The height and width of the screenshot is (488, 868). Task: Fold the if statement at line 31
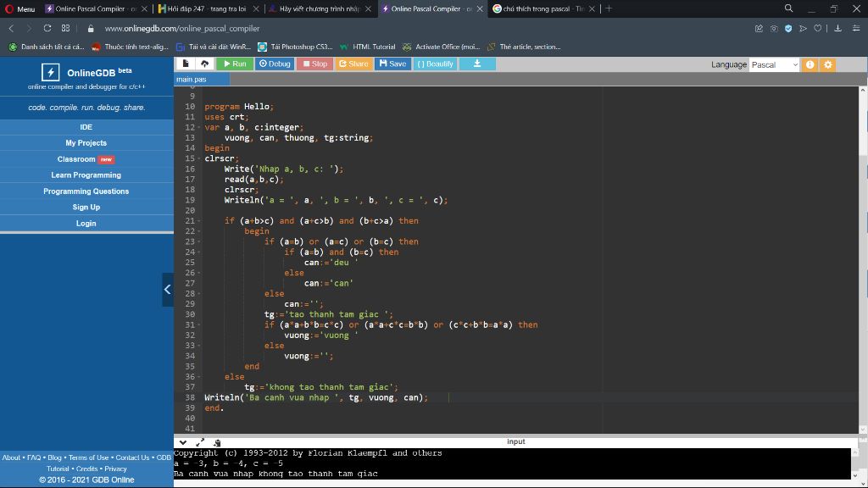(198, 325)
